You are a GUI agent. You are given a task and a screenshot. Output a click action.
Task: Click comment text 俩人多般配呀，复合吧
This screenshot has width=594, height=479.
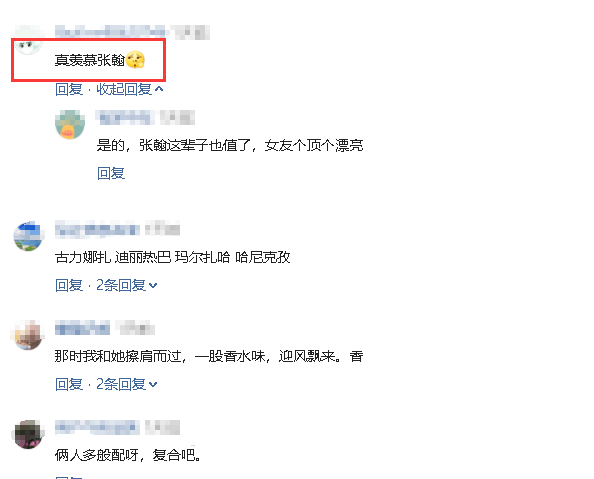coord(127,455)
